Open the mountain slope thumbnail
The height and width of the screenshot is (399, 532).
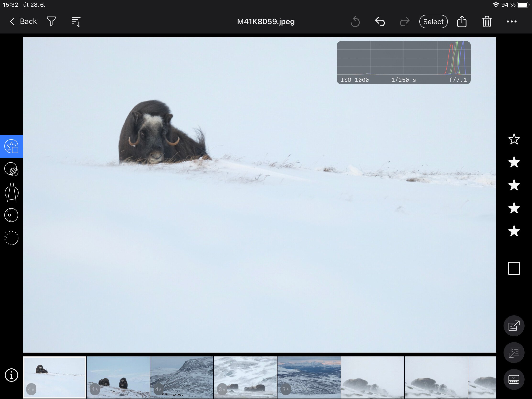tap(182, 377)
